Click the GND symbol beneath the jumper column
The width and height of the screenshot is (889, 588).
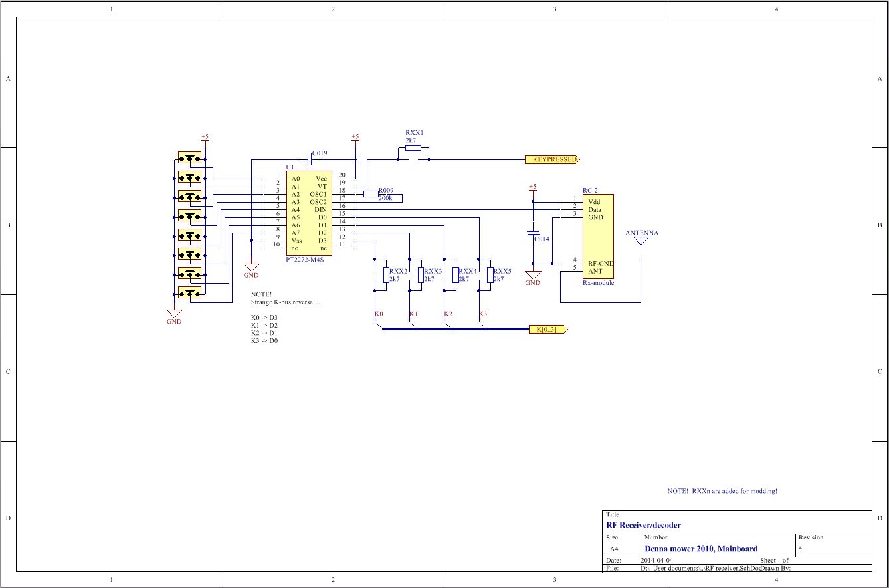tap(174, 313)
